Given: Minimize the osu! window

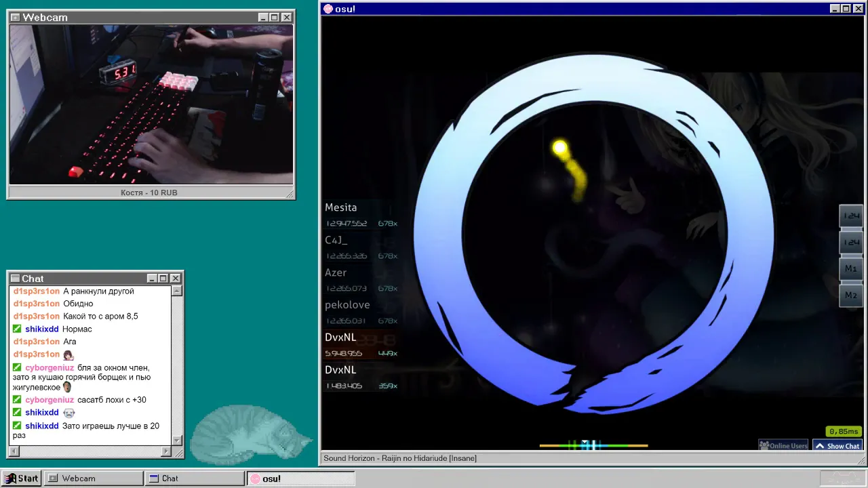Looking at the screenshot, I should click(x=835, y=9).
